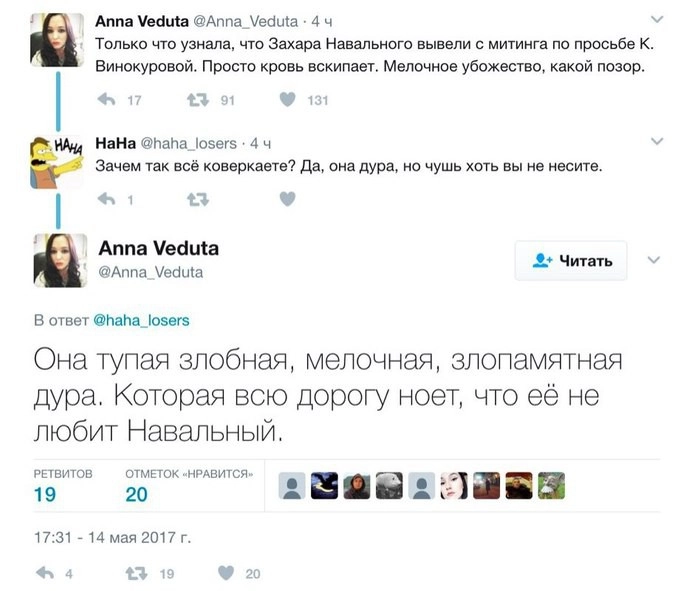
Task: Open tweet timestamp 17:31 - 14 мая 2017
Action: [x=112, y=537]
